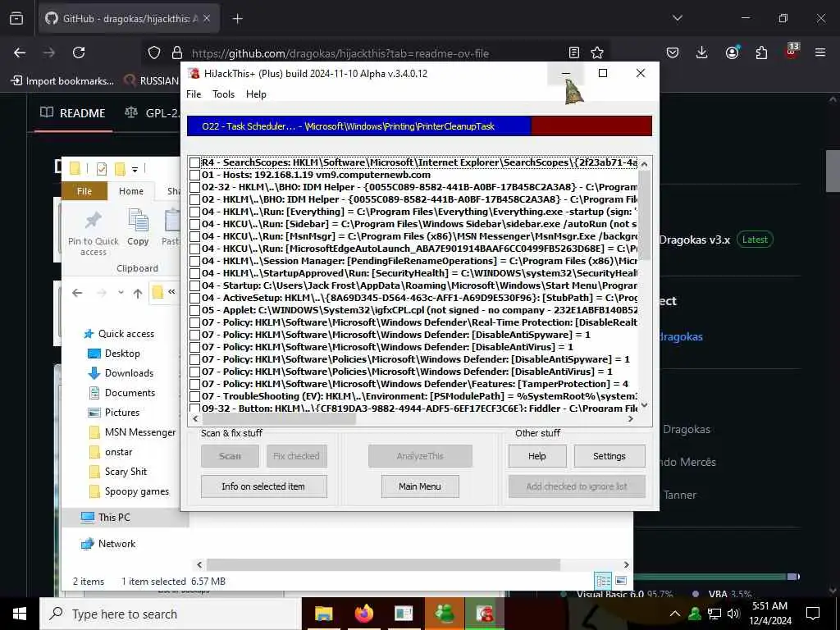Switch Explorer to large icons view
Screen dimensions: 840x630
[621, 581]
